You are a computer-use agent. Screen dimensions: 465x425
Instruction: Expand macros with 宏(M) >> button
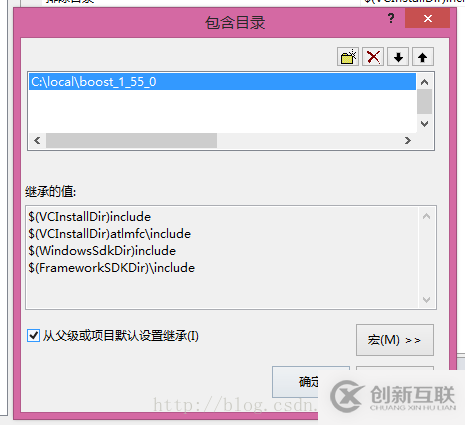pyautogui.click(x=395, y=340)
